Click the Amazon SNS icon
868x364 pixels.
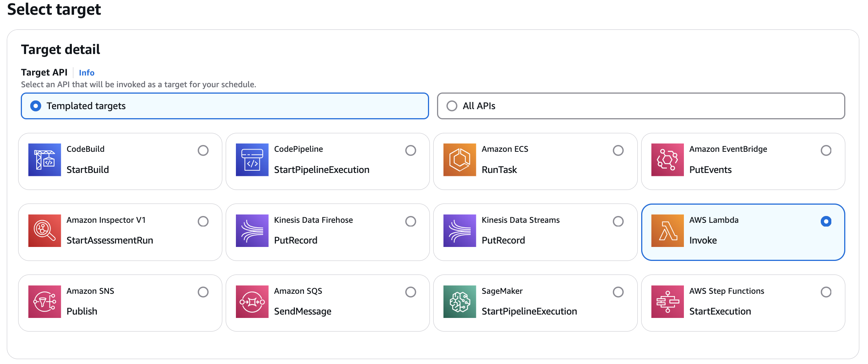[x=45, y=302]
